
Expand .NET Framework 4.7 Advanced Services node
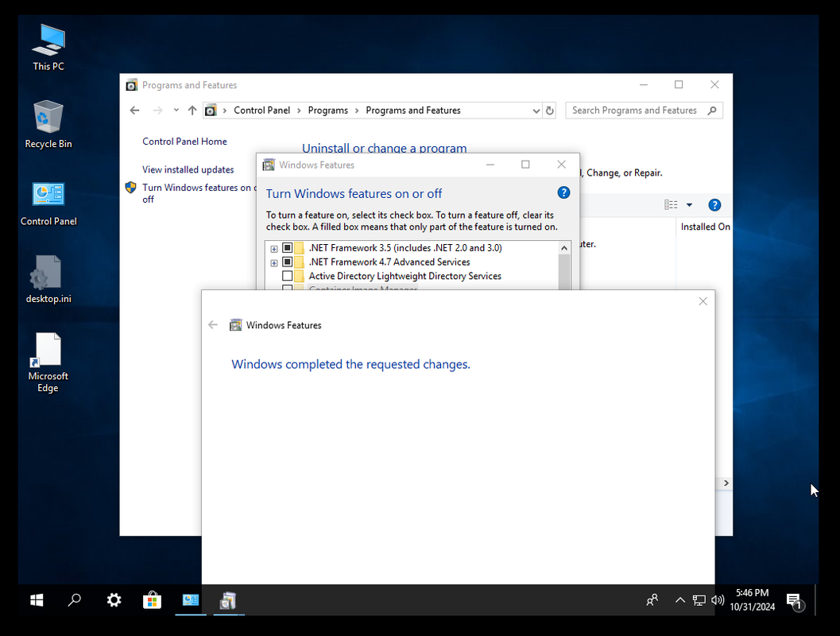pos(273,262)
